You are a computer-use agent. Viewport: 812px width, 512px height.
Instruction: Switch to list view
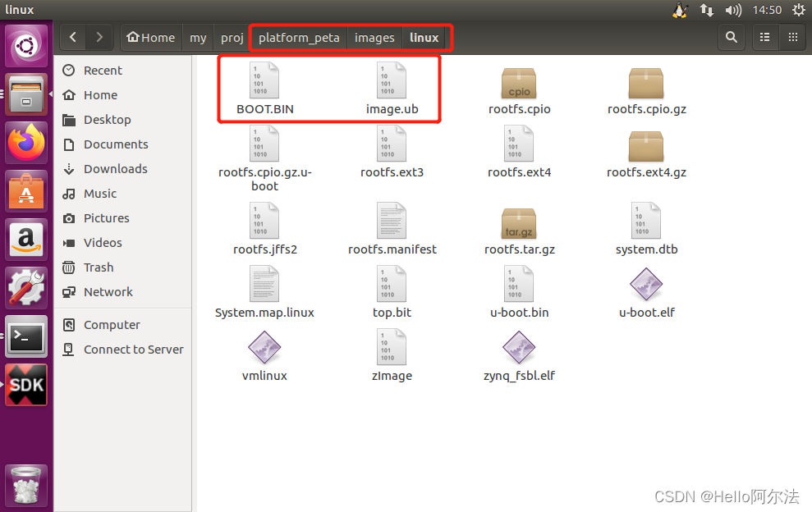click(764, 37)
